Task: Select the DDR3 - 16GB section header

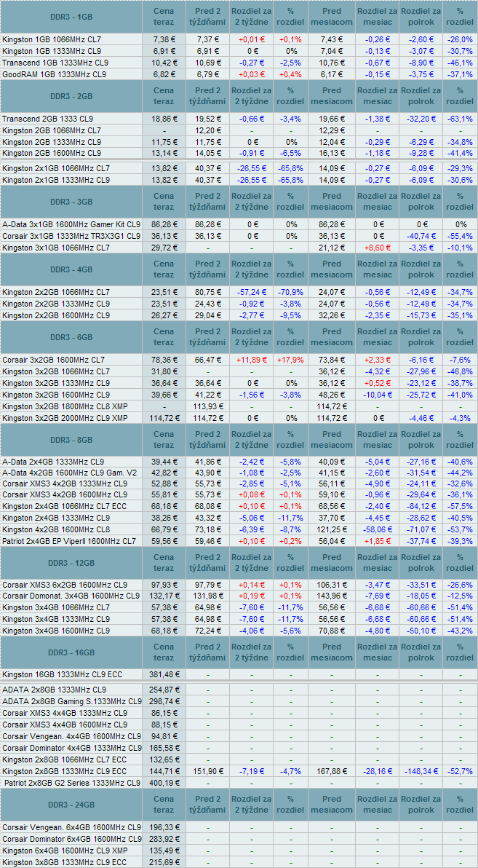Action: 71,652
